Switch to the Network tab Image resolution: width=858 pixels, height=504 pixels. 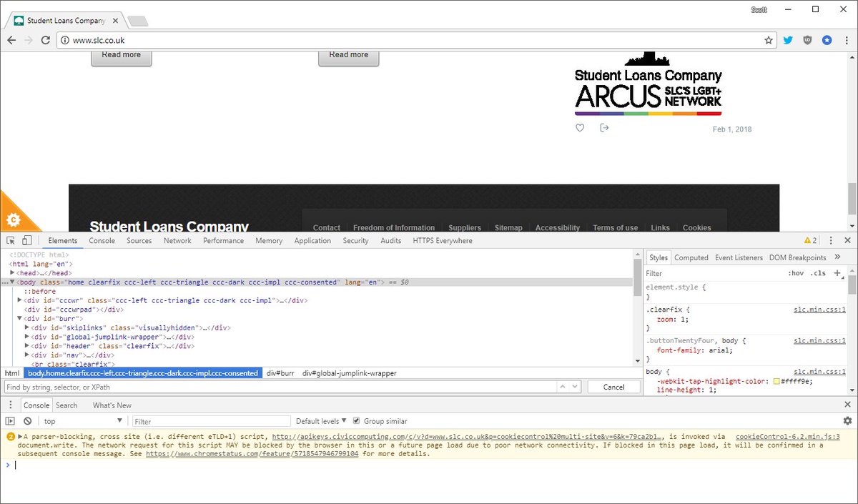[177, 241]
